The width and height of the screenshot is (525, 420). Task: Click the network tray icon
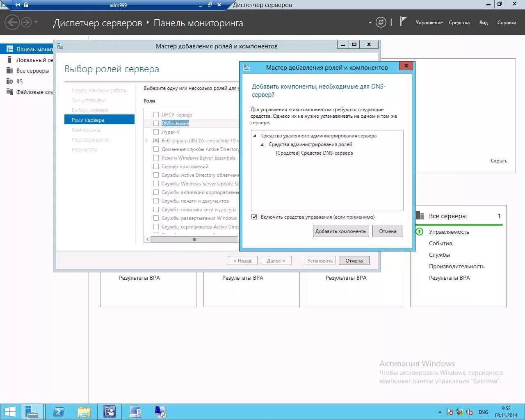click(460, 412)
